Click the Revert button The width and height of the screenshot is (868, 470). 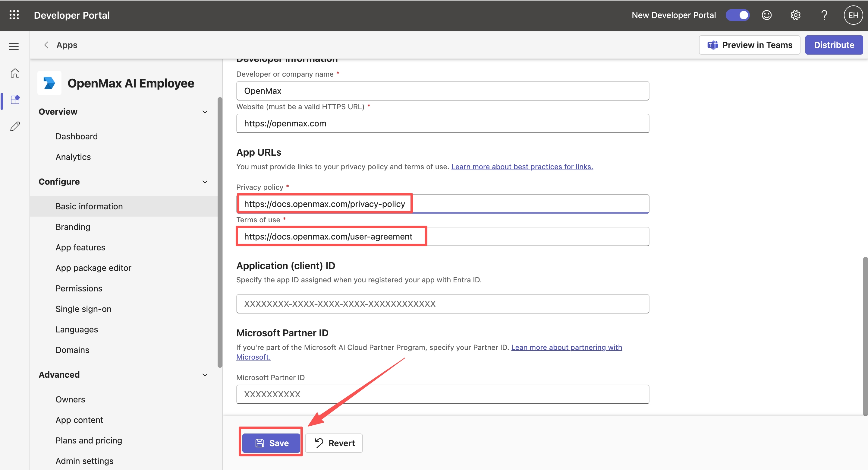pos(334,443)
